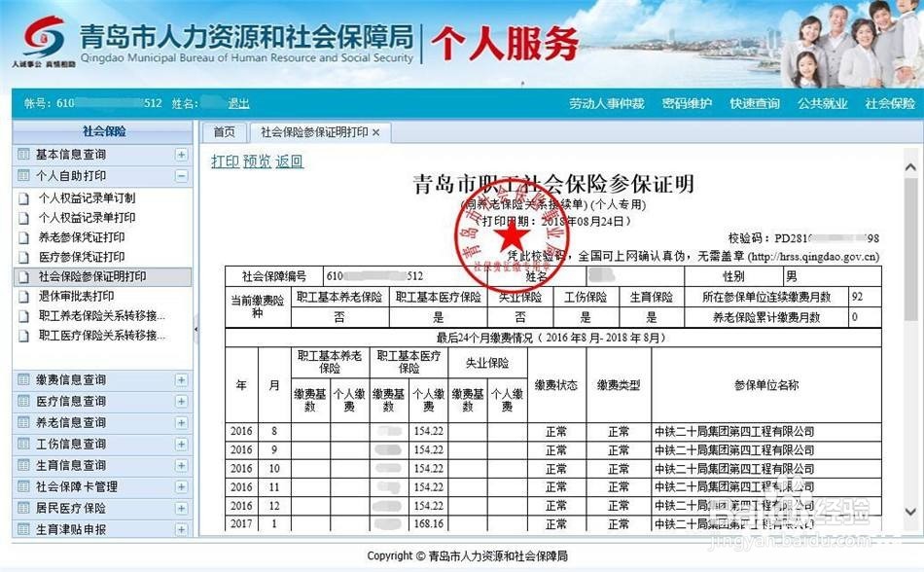The width and height of the screenshot is (924, 572).
Task: Click the 返回 link
Action: point(289,161)
